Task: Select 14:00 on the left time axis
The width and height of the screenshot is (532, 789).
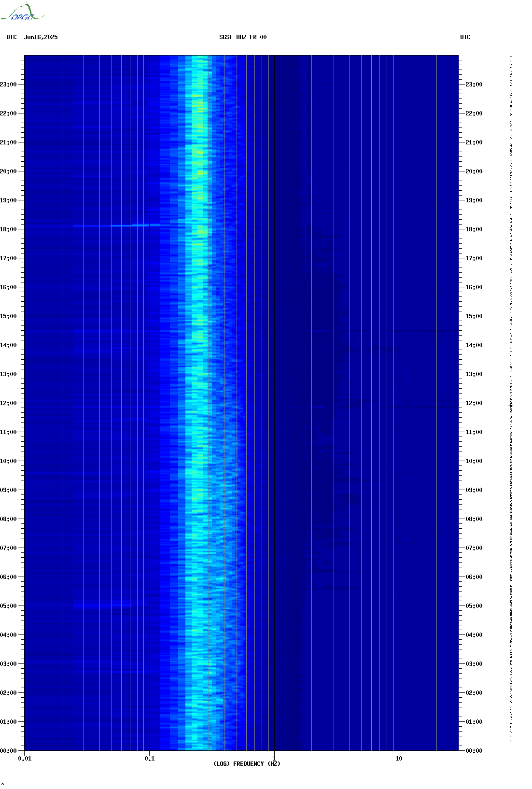Action: (x=8, y=345)
